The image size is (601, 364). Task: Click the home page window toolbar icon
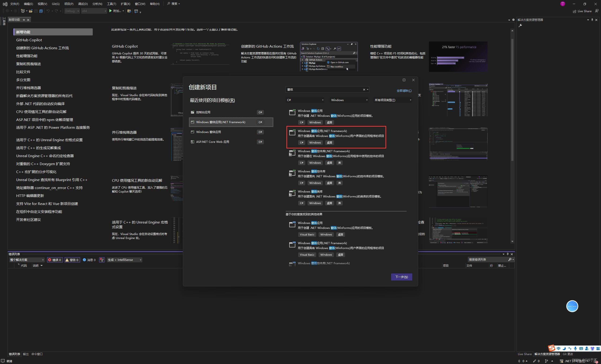click(x=136, y=11)
